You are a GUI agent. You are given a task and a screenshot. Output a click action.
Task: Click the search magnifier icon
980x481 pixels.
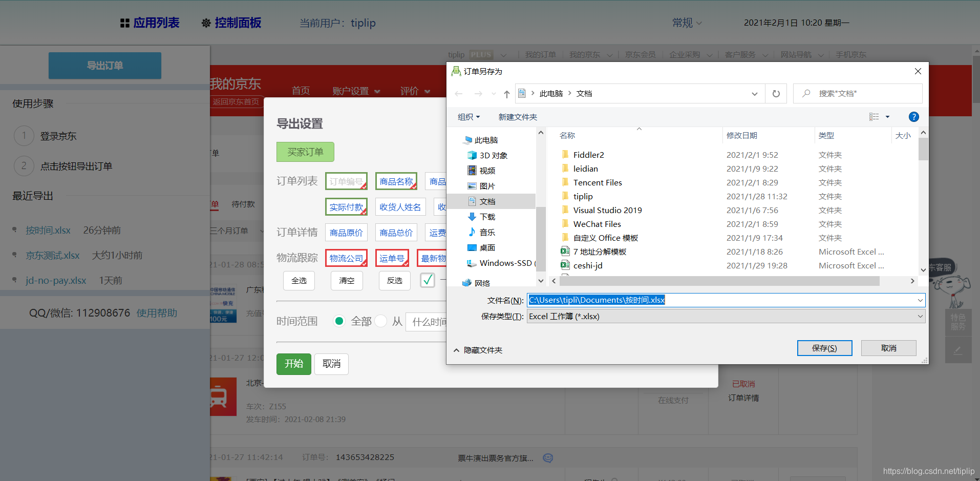pyautogui.click(x=806, y=93)
